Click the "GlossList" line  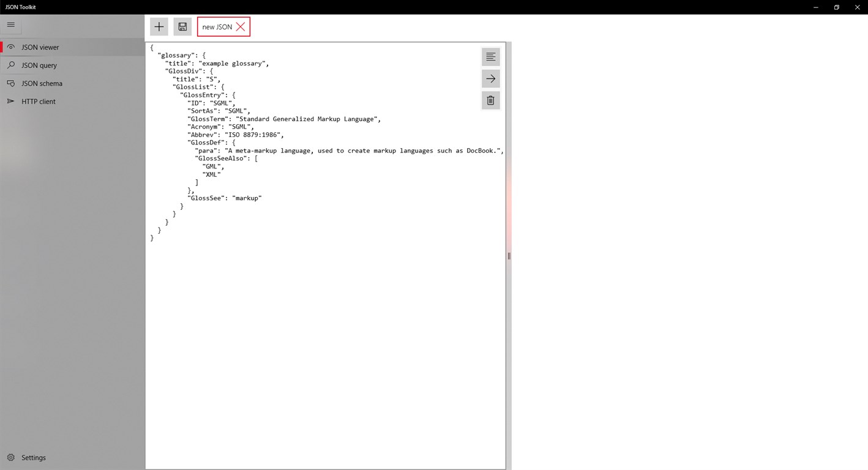tap(198, 87)
